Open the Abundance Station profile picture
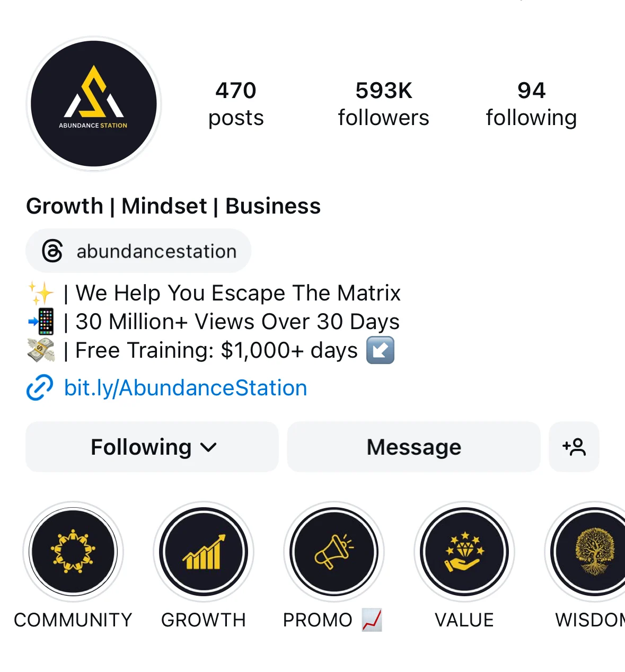This screenshot has width=625, height=672. (x=94, y=104)
